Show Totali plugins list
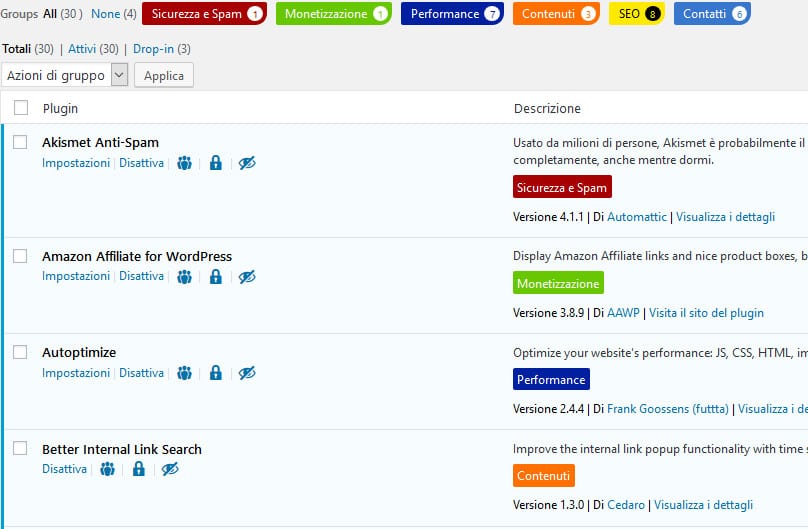This screenshot has height=529, width=808. pos(16,49)
